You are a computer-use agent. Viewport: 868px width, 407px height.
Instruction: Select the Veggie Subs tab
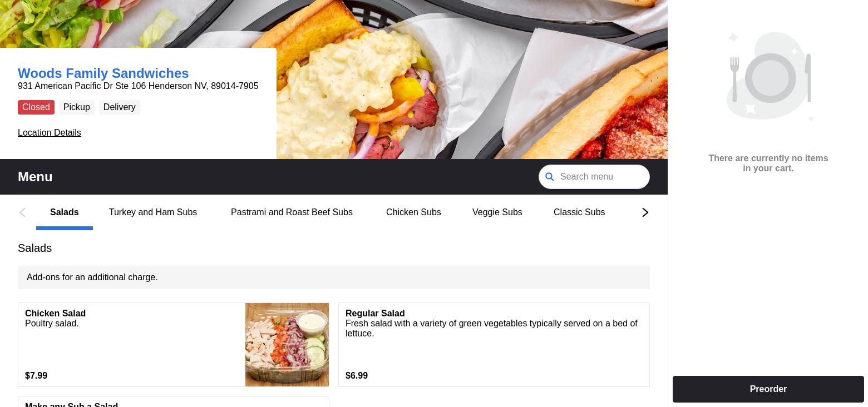click(x=497, y=212)
